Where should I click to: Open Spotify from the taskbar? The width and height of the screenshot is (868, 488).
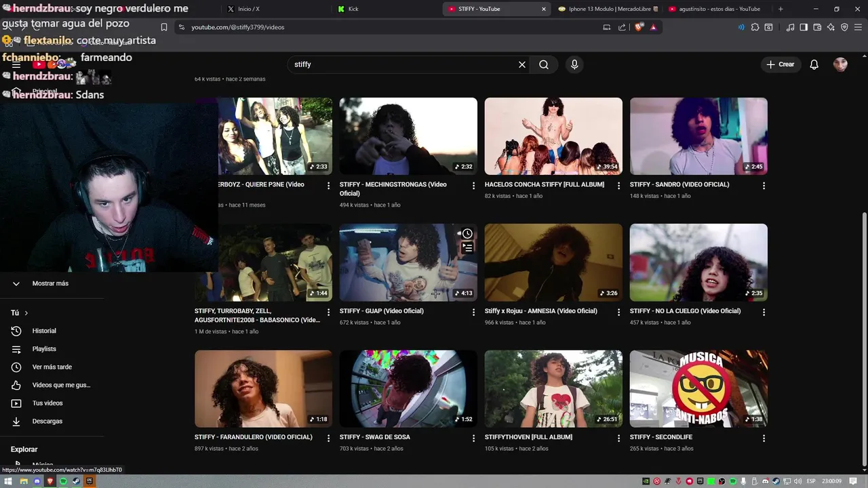coord(63,481)
